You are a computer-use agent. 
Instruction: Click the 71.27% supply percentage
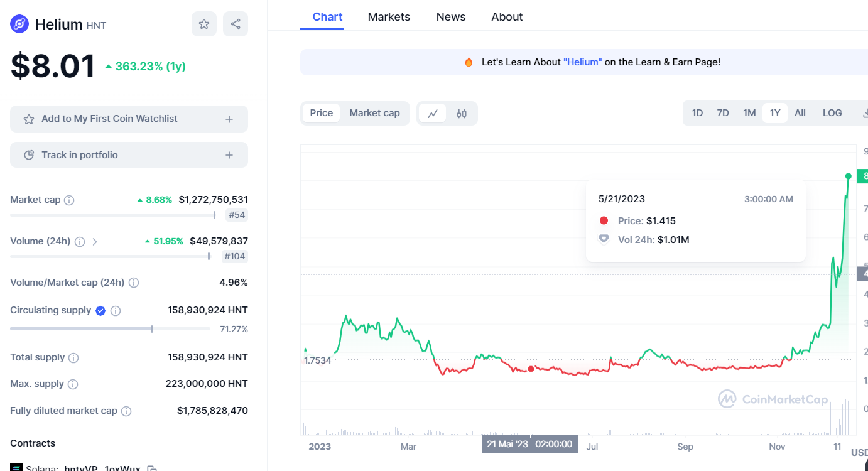[x=234, y=329]
